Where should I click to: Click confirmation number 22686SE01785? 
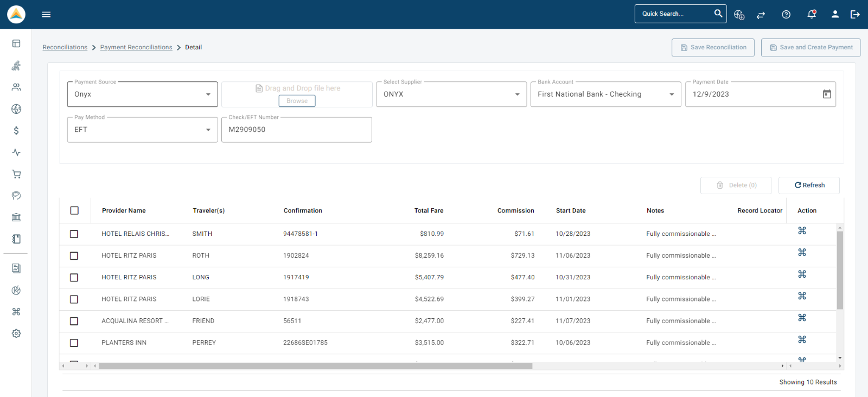(x=305, y=343)
